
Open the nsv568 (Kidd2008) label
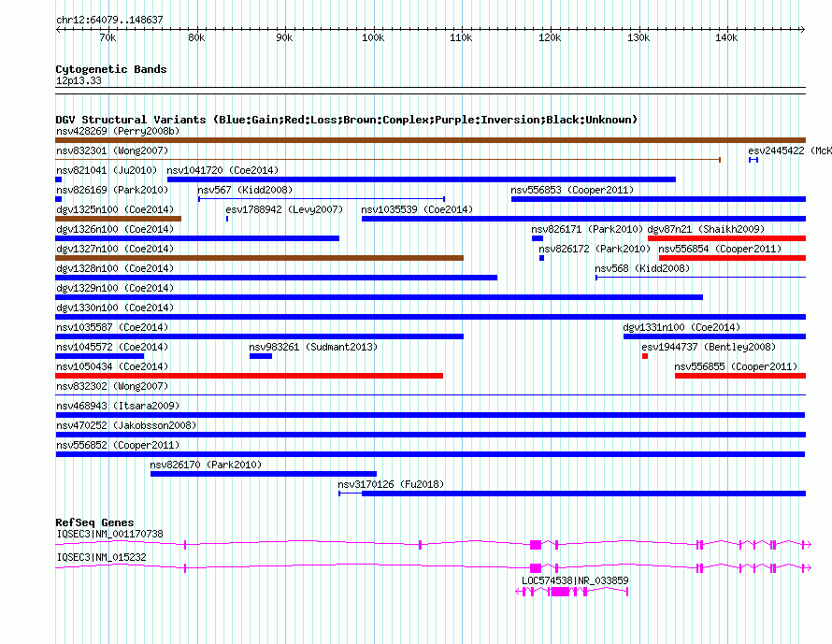click(642, 268)
